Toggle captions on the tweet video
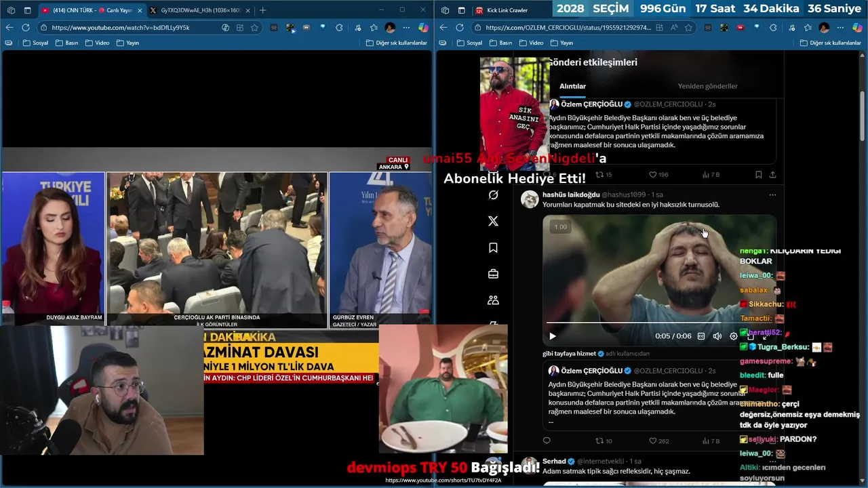This screenshot has height=488, width=868. pyautogui.click(x=701, y=336)
